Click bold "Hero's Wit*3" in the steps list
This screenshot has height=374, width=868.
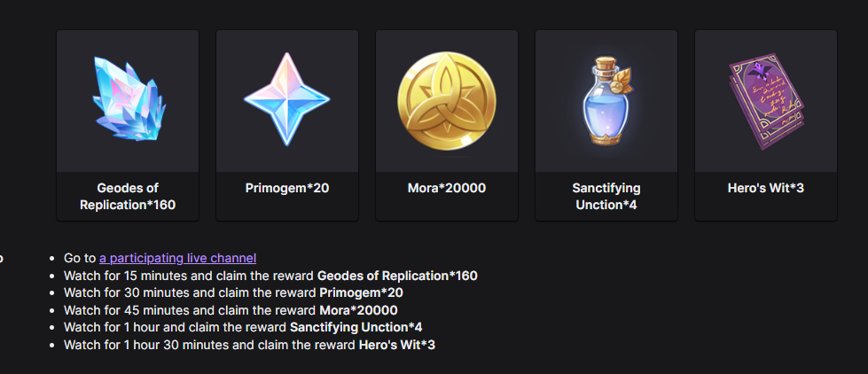coord(396,344)
